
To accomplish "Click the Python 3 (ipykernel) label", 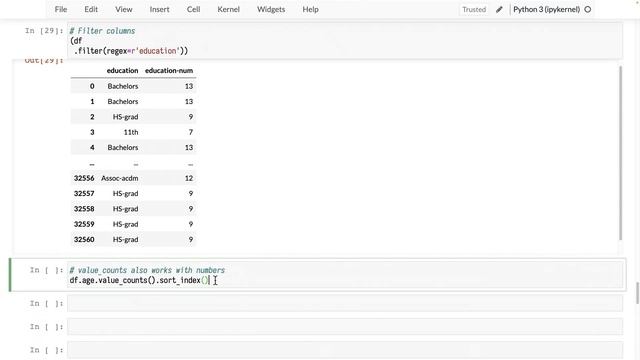I will click(547, 9).
